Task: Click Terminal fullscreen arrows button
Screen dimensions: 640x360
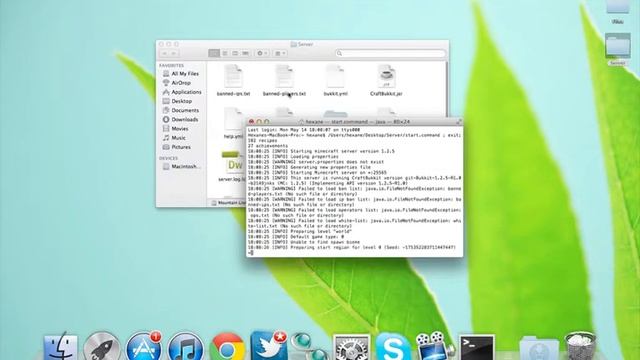Action: coord(459,122)
